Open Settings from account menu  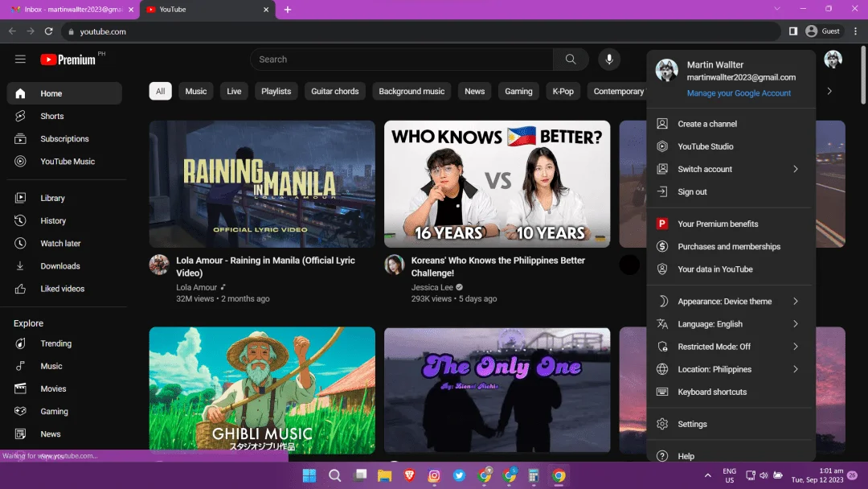[731, 424]
